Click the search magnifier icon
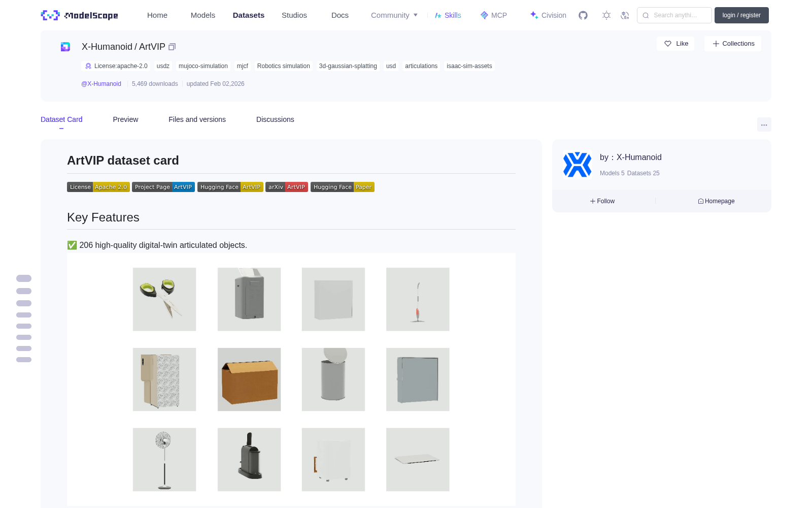Viewport: 812px width, 508px height. (x=646, y=15)
